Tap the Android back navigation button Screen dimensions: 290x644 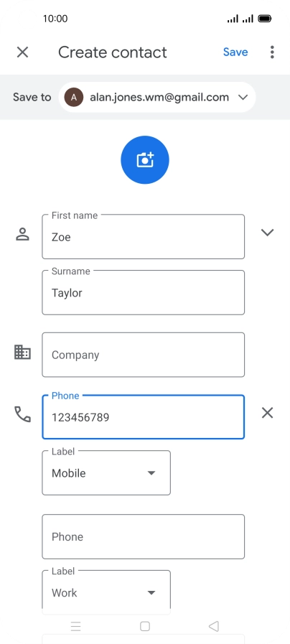tap(214, 626)
